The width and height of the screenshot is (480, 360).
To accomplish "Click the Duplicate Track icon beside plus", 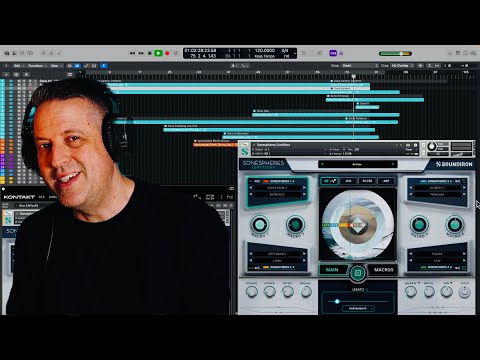I will point(16,74).
